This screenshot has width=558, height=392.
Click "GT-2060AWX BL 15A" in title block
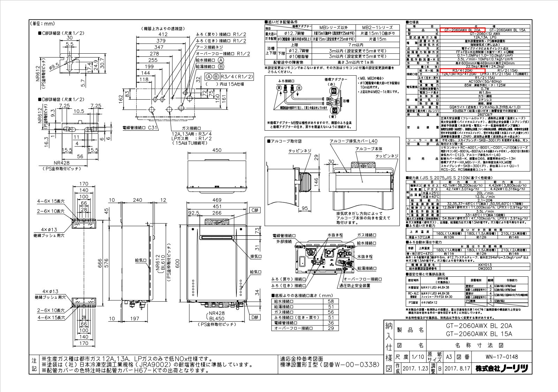point(479,334)
